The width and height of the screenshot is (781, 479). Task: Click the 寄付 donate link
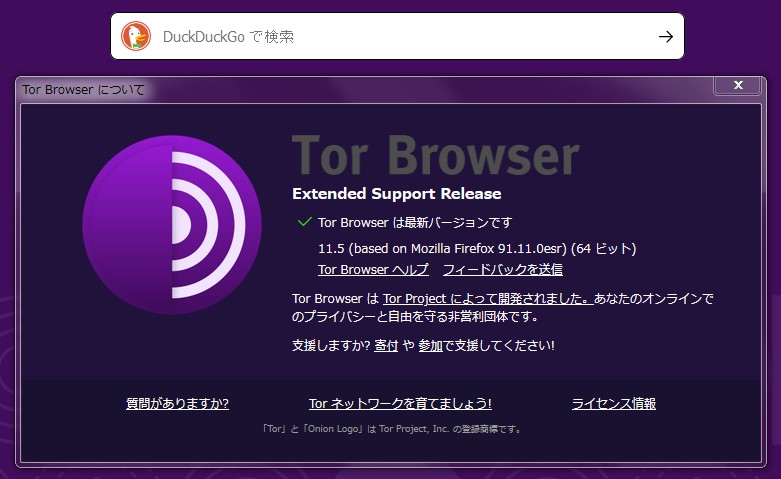tap(386, 346)
